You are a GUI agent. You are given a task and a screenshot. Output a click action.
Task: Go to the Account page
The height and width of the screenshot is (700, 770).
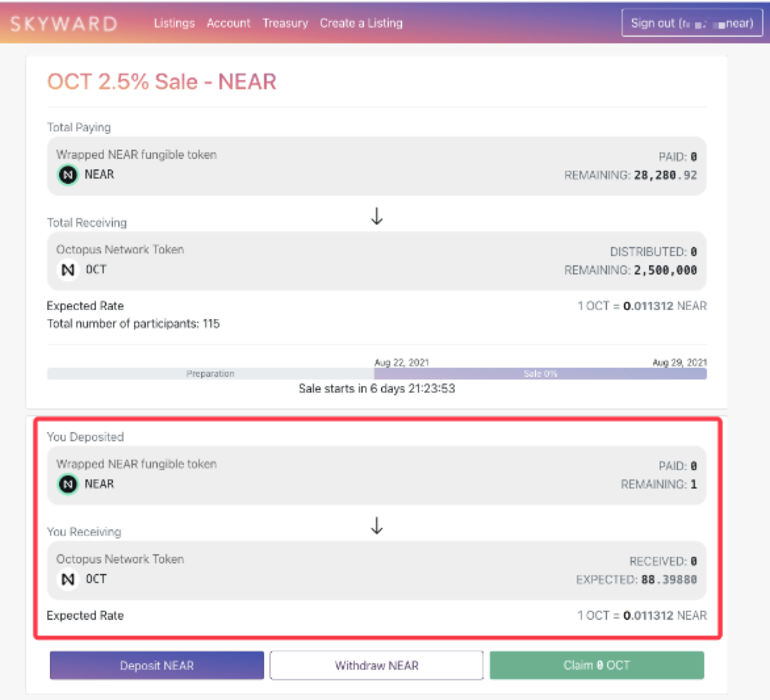click(228, 23)
